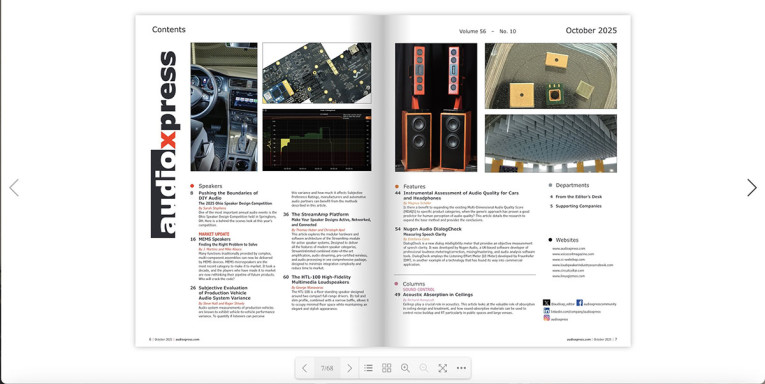Click the 'MEMS Speakers' article title
765x384 pixels.
[x=214, y=240]
